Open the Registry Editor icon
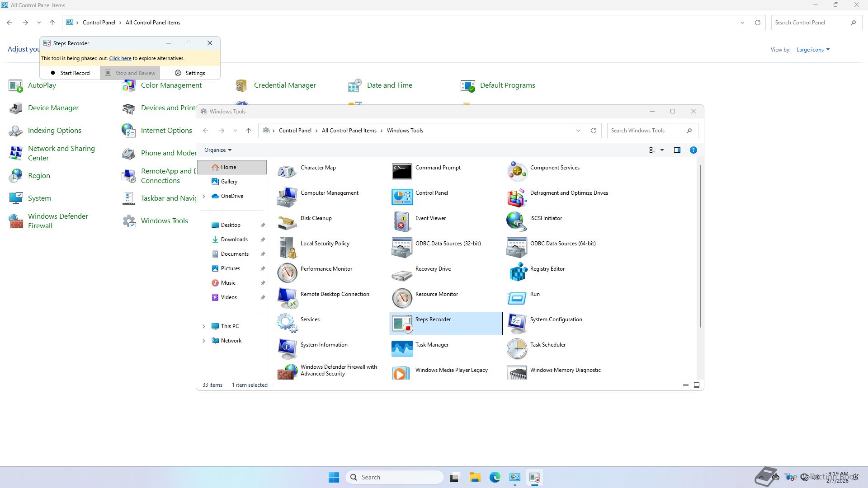Image resolution: width=868 pixels, height=488 pixels. click(517, 272)
